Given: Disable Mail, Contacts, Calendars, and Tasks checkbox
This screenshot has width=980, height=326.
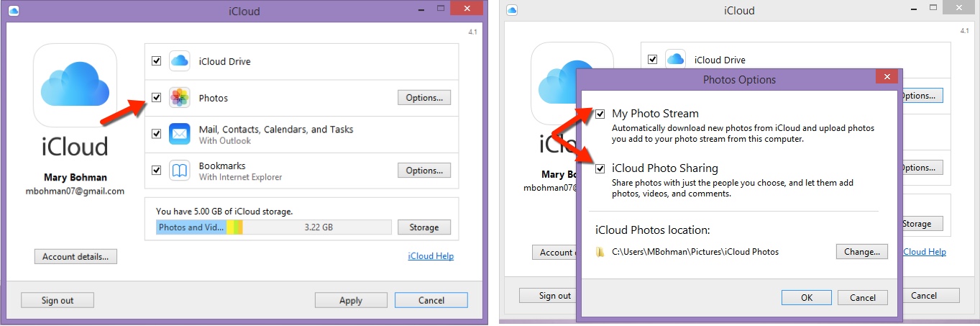Looking at the screenshot, I should coord(156,134).
